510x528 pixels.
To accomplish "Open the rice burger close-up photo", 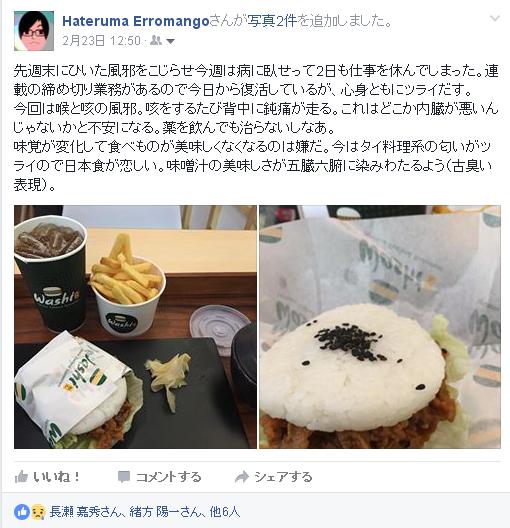I will coord(380,327).
